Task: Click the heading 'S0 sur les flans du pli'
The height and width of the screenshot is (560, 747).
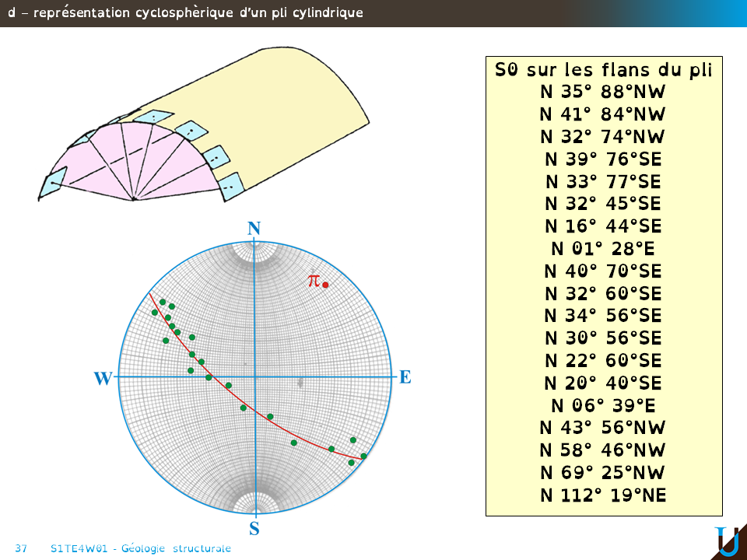Action: (603, 70)
